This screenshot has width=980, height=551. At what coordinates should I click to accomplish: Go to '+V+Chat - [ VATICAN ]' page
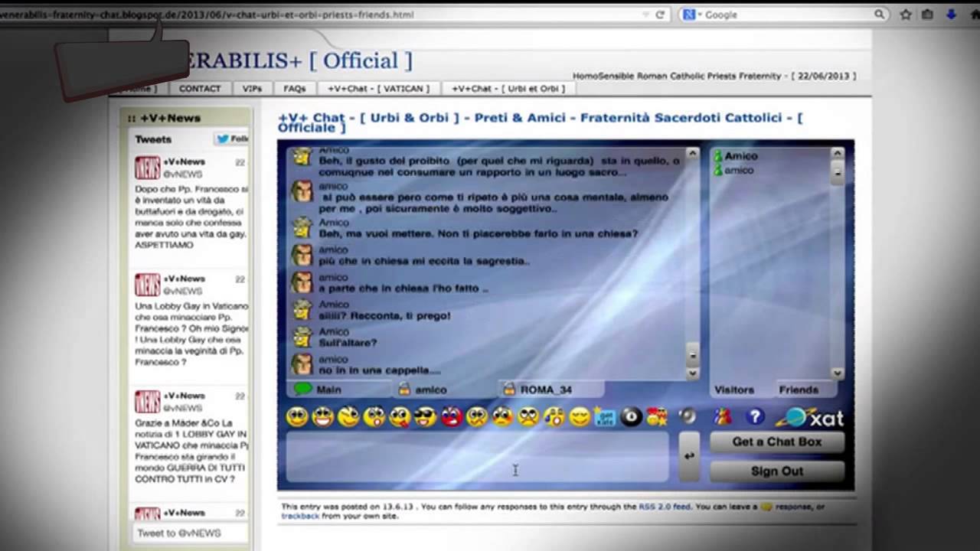click(x=378, y=89)
